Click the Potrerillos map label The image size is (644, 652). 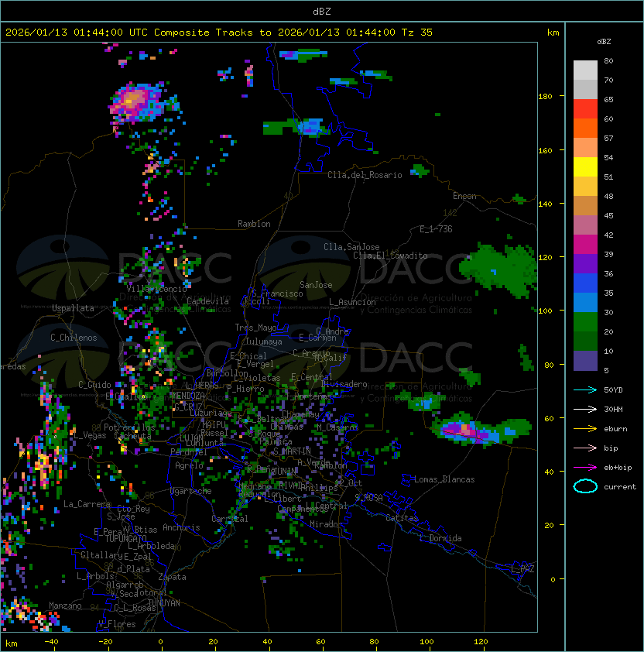click(129, 427)
